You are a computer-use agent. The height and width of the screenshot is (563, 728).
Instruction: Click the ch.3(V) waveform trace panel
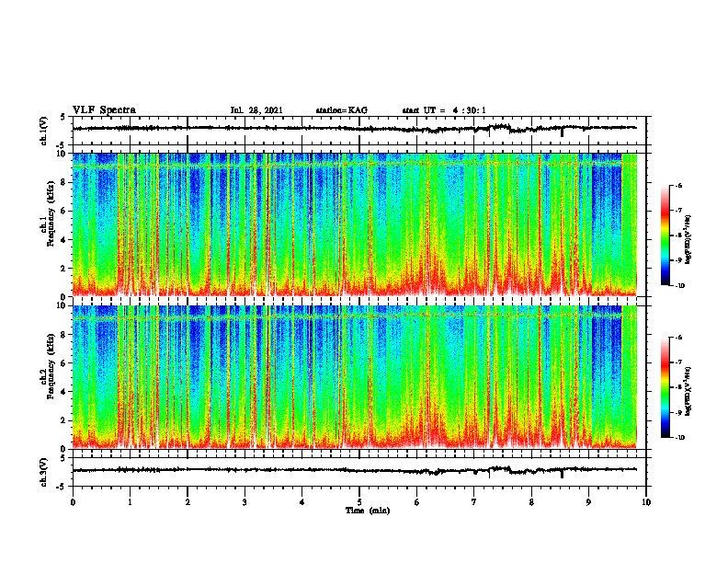359,472
